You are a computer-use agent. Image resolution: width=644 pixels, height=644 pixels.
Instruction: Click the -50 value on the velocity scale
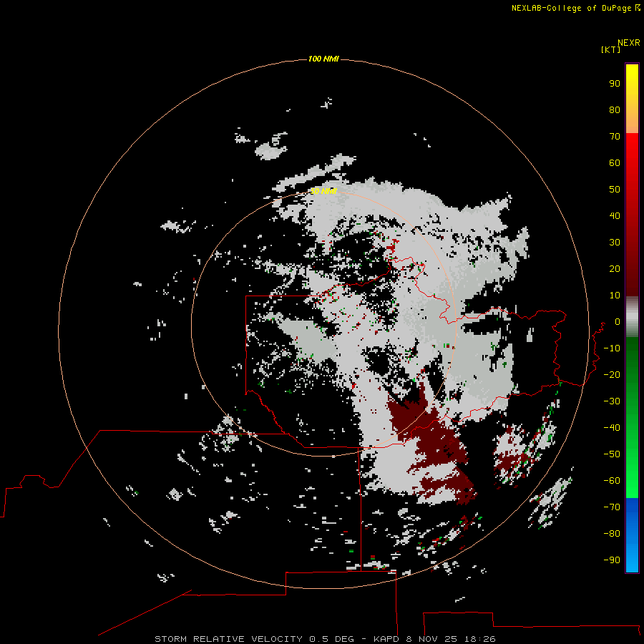coord(612,454)
